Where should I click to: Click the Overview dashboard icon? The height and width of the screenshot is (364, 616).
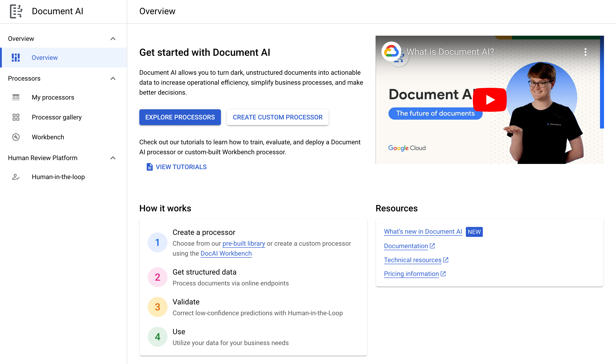pos(16,57)
